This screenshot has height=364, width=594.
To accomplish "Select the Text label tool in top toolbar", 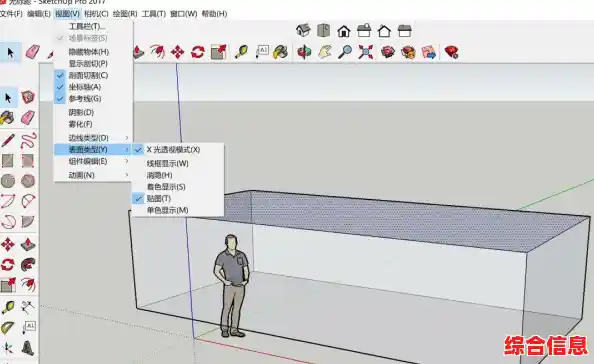I will point(262,52).
